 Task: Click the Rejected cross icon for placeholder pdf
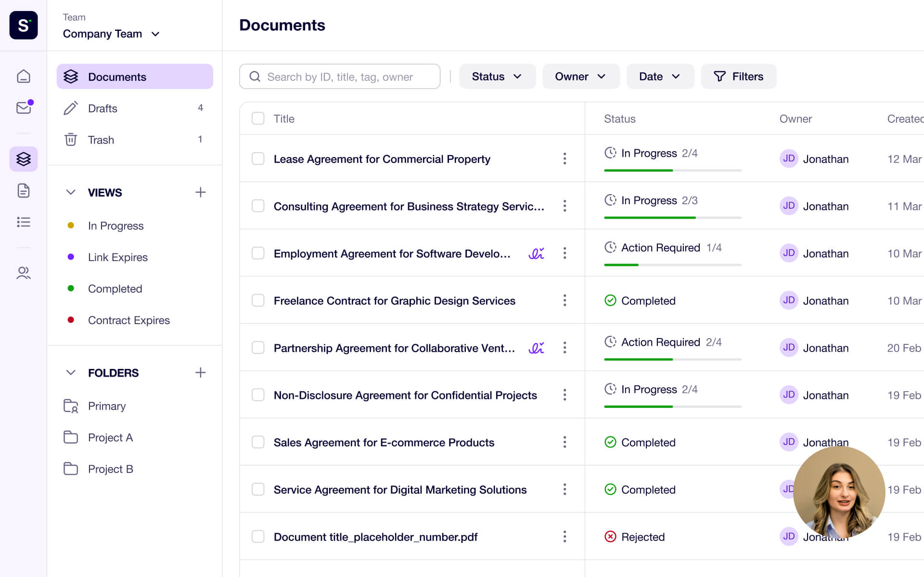pyautogui.click(x=610, y=537)
